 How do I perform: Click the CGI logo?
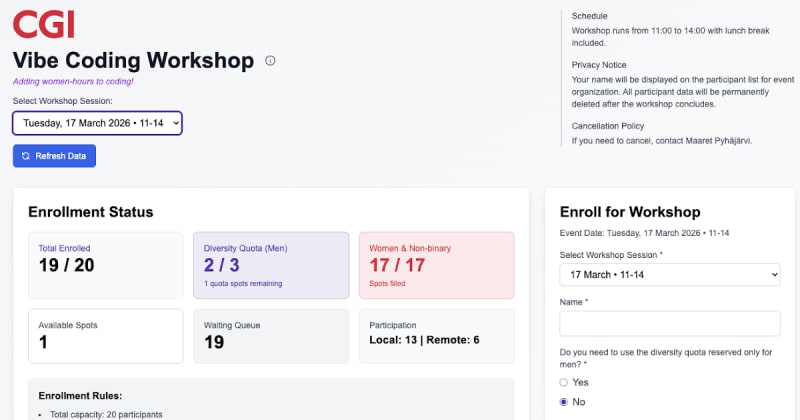click(43, 23)
